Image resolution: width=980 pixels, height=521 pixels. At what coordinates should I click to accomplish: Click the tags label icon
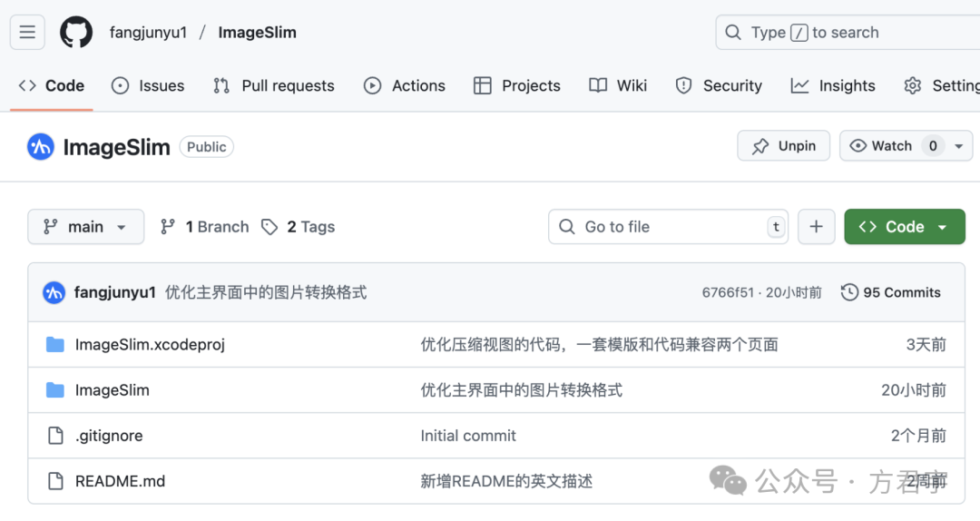(269, 227)
